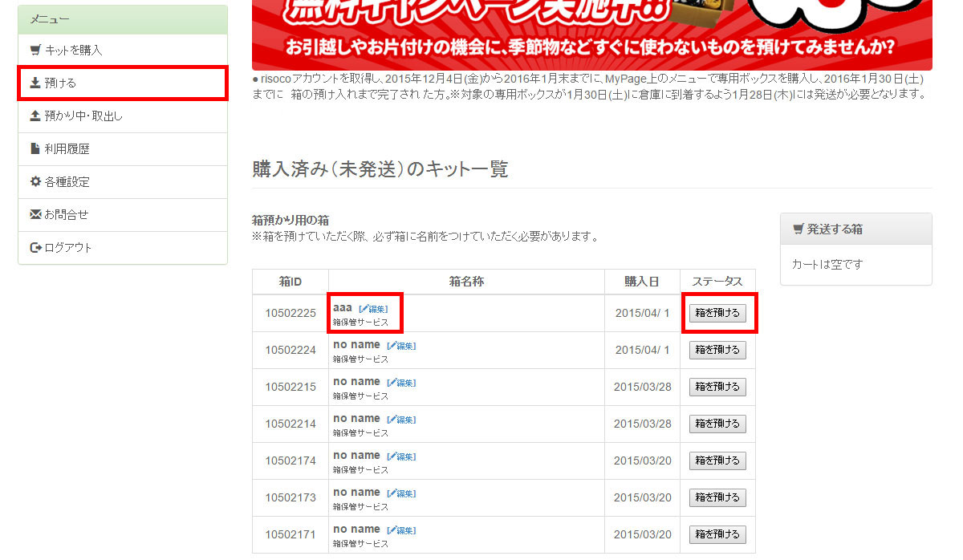Open 預かり中・取出し menu item
The image size is (963, 560).
(x=122, y=116)
